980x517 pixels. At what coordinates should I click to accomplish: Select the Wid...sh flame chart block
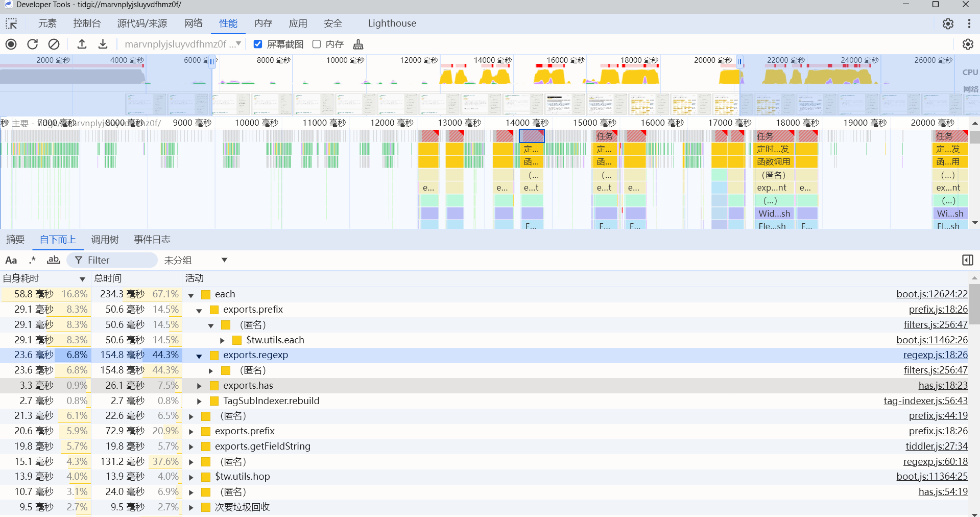point(774,214)
